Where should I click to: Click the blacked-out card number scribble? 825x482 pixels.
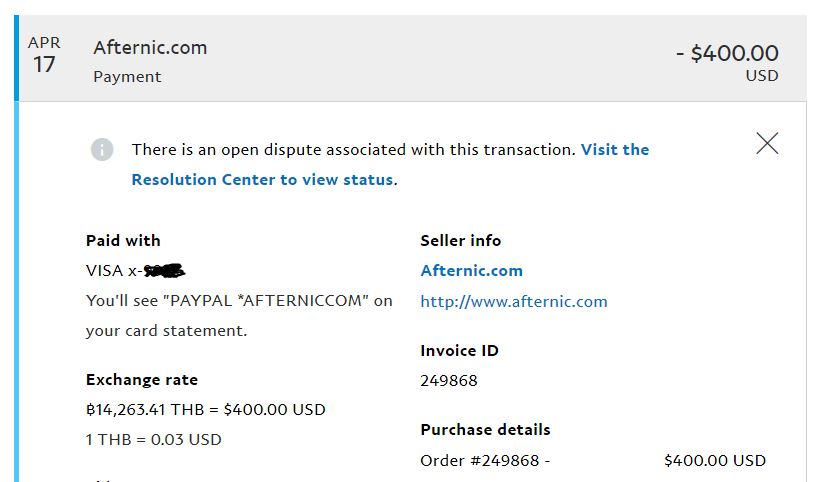[166, 270]
